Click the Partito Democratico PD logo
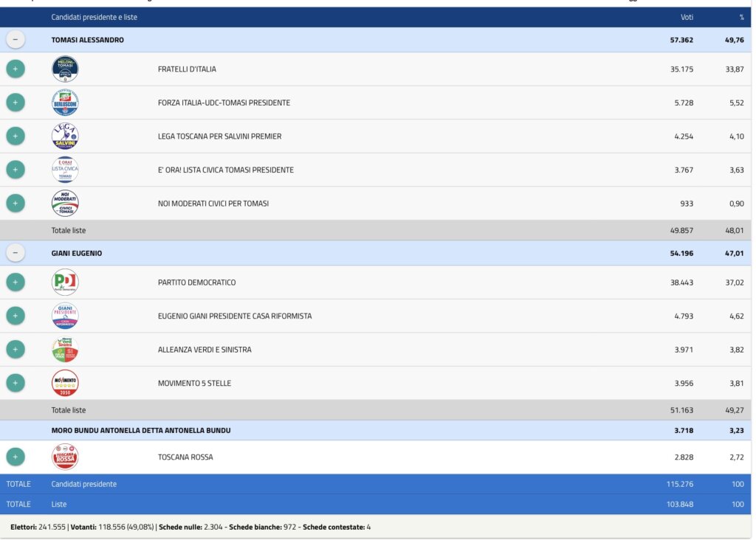756x540 pixels. pos(65,283)
